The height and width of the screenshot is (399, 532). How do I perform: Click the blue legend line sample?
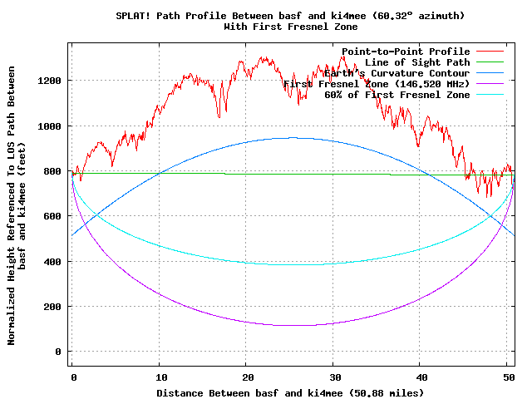pyautogui.click(x=490, y=73)
